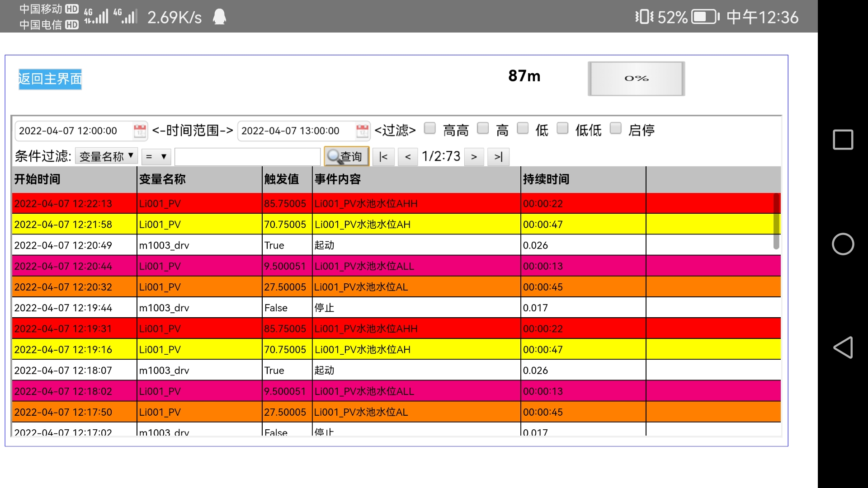Jump to the last page of results
This screenshot has height=488, width=868.
point(498,157)
